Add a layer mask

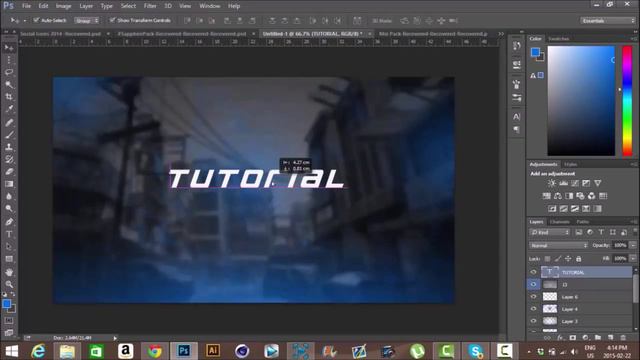coord(573,338)
